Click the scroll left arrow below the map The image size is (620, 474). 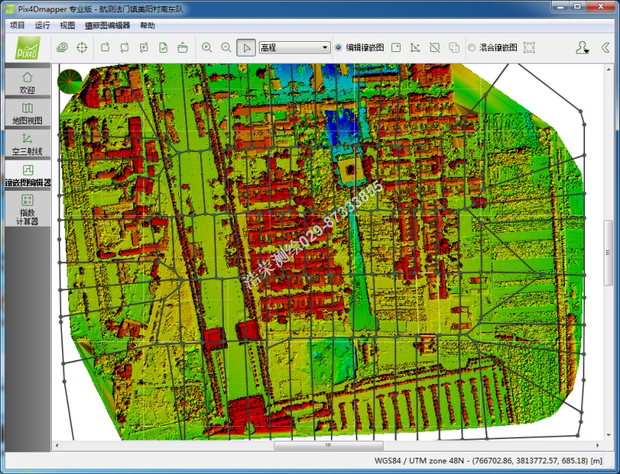57,446
